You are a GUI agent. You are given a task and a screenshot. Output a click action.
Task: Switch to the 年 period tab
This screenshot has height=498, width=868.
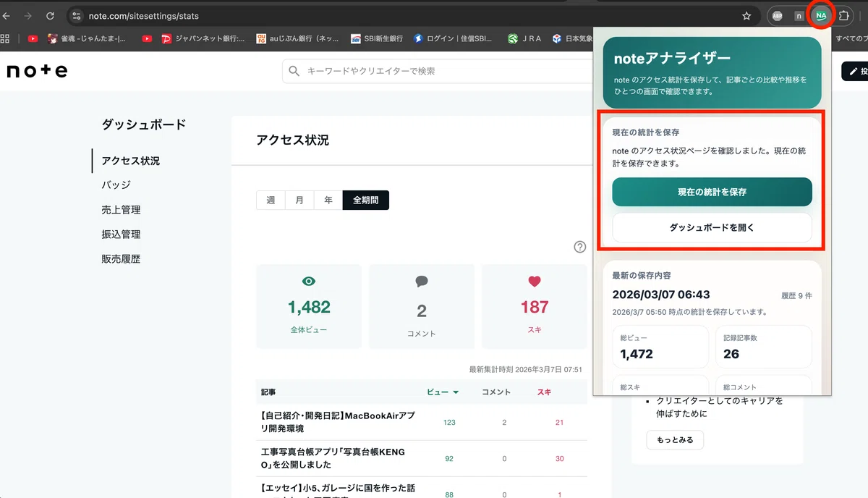point(328,200)
